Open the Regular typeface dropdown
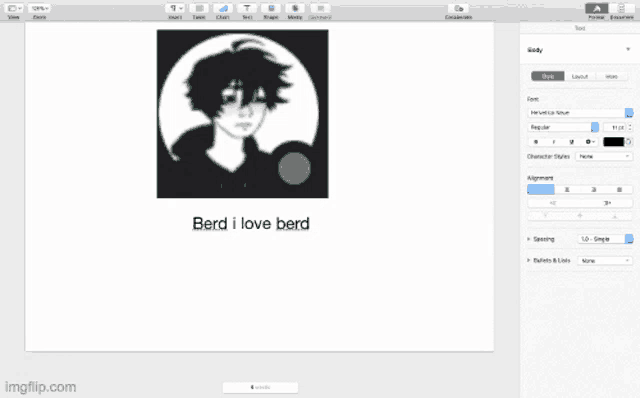Image resolution: width=640 pixels, height=398 pixels. 563,127
